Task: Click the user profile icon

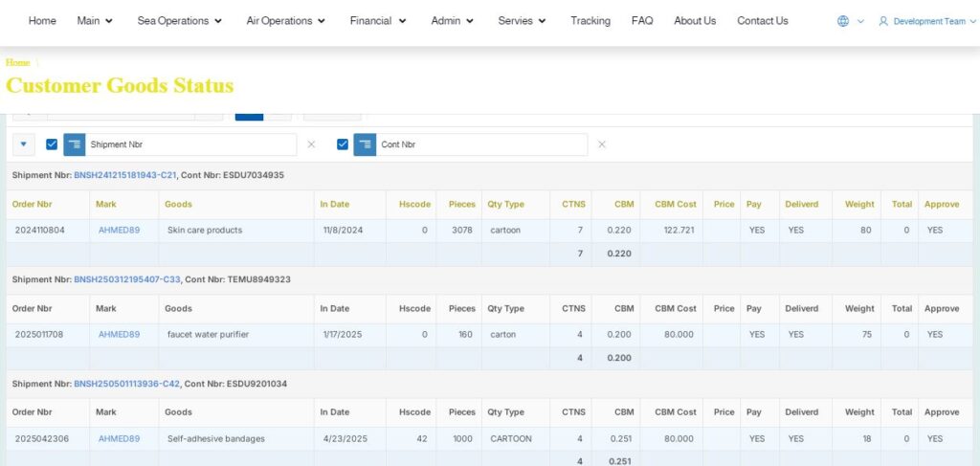Action: (883, 21)
